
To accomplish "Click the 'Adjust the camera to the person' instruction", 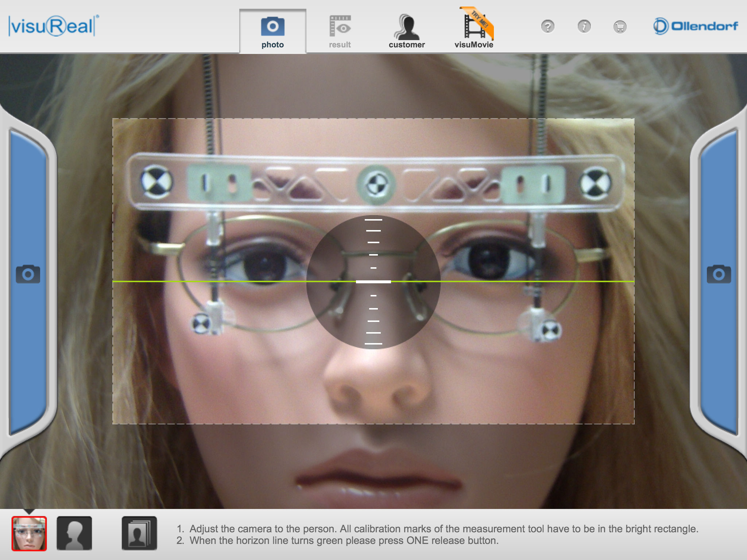I will tap(437, 529).
